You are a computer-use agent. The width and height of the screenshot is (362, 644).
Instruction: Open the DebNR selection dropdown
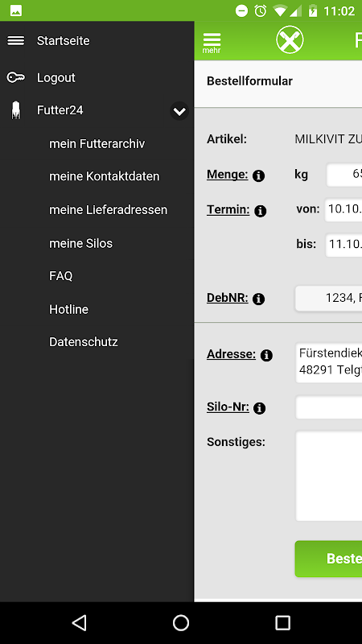[x=328, y=298]
